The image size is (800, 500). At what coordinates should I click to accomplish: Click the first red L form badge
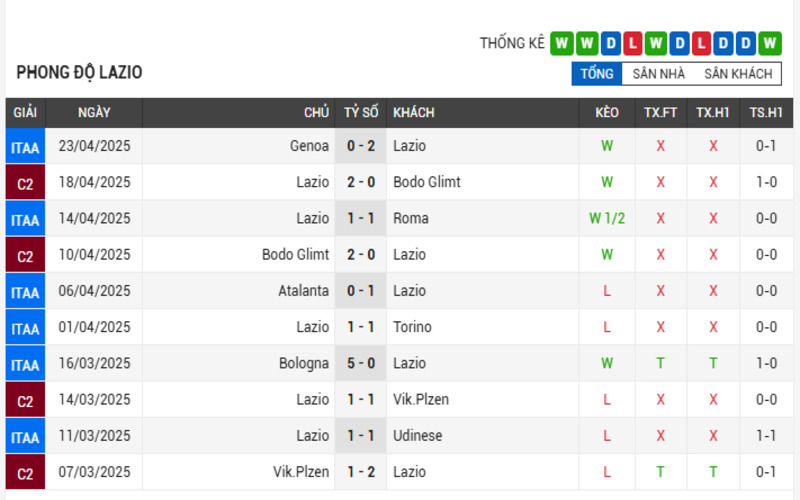point(633,43)
